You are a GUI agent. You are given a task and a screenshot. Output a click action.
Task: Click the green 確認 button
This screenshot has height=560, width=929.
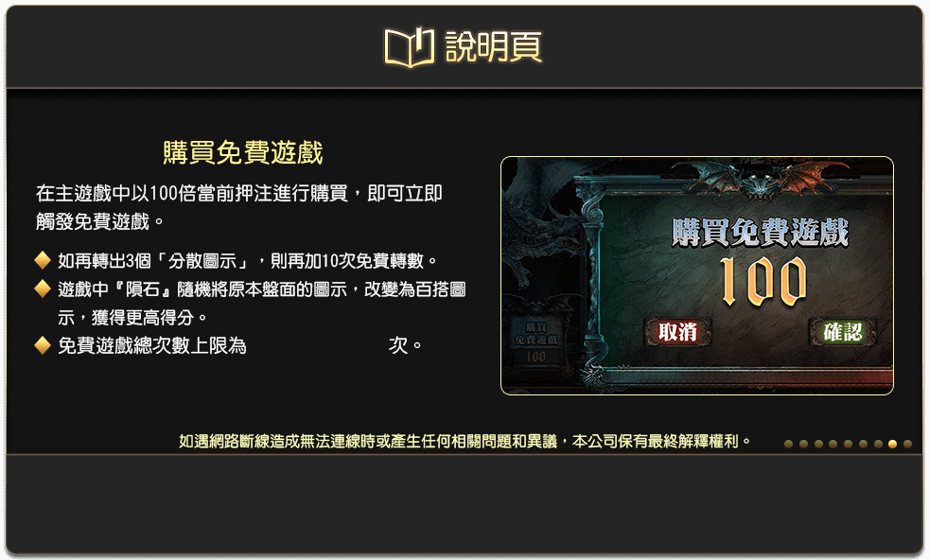click(843, 332)
